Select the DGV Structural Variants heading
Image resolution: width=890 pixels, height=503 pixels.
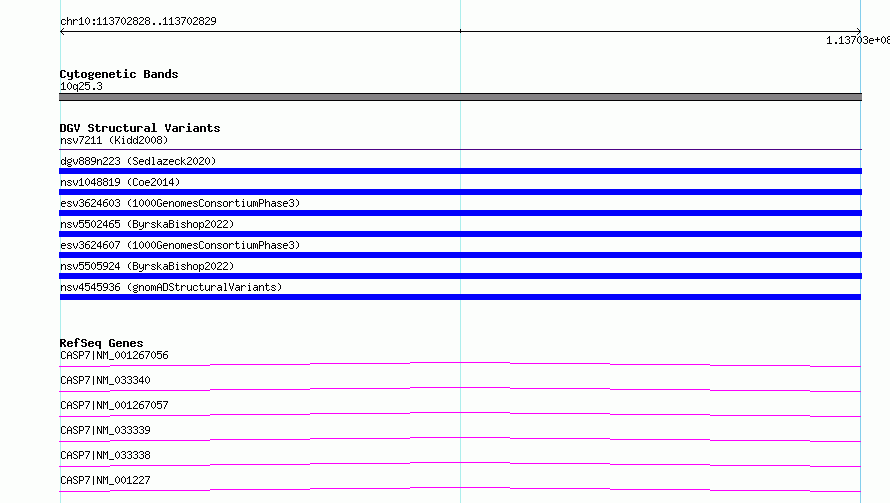click(x=140, y=128)
